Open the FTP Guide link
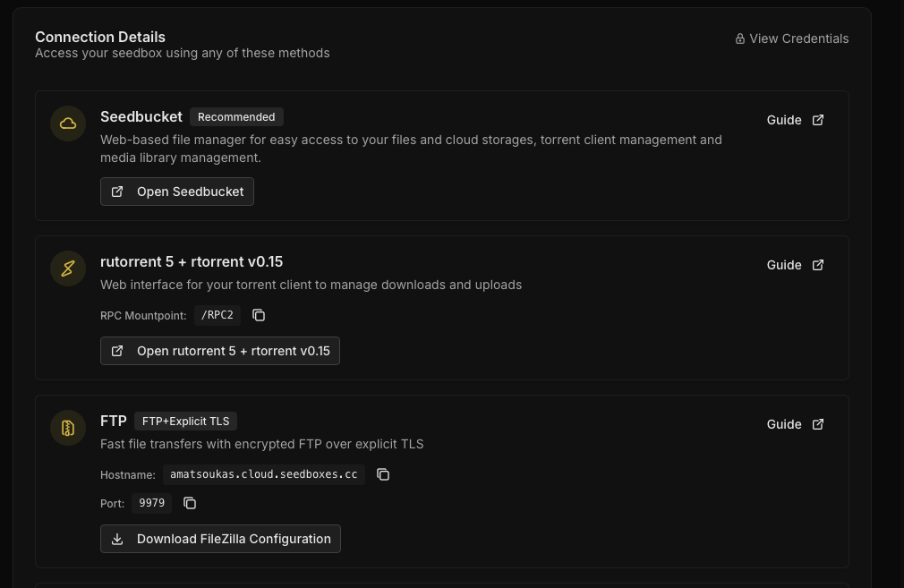The height and width of the screenshot is (588, 904). [784, 424]
